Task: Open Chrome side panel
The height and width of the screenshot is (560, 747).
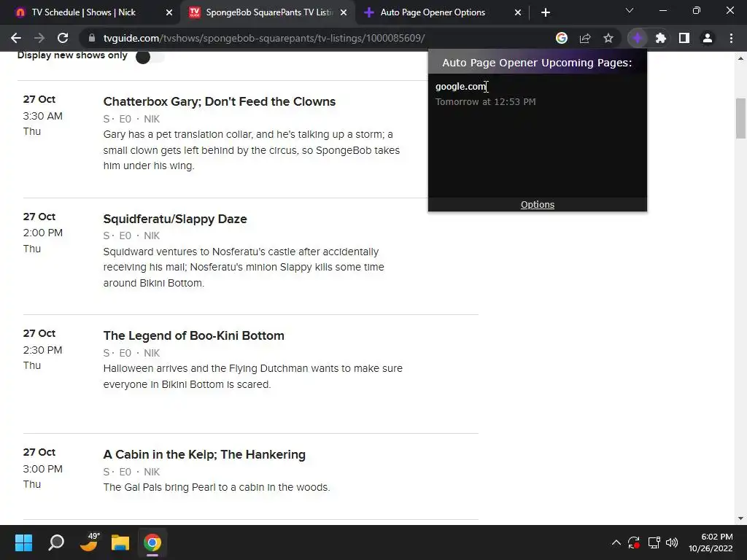Action: [x=684, y=38]
